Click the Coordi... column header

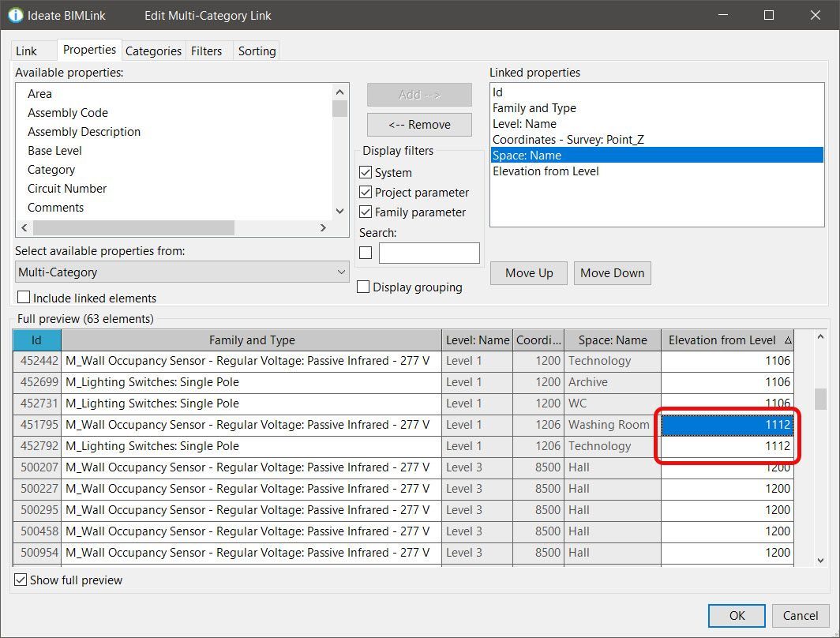tap(538, 340)
